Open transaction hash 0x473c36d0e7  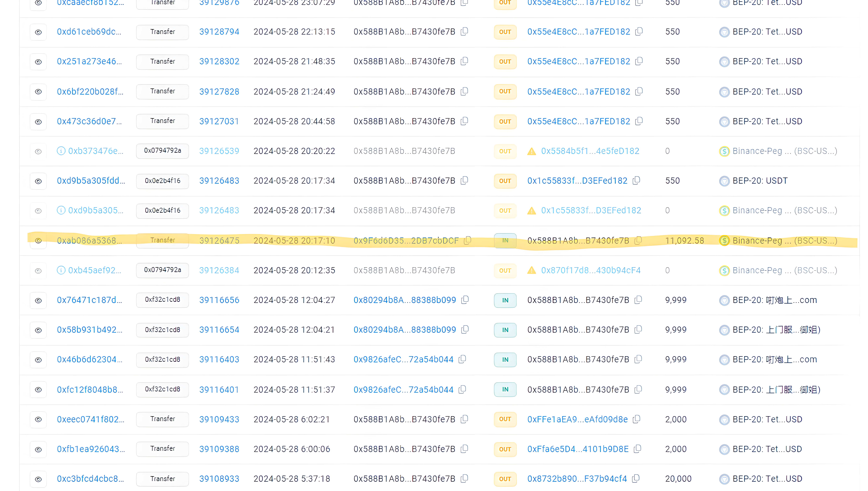tap(89, 121)
